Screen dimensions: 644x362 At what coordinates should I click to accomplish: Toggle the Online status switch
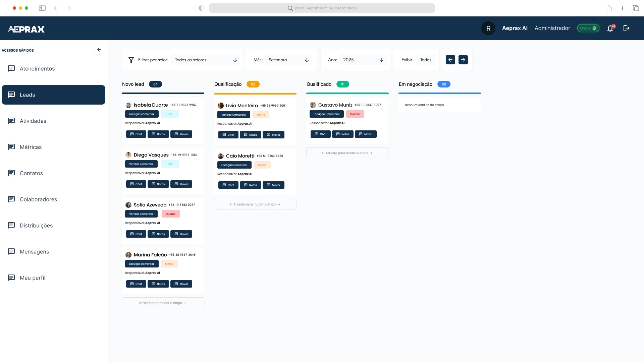click(588, 28)
